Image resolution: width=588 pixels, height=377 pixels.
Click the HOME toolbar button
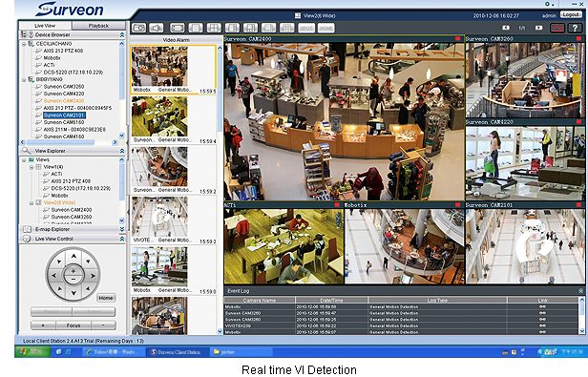tap(325, 28)
